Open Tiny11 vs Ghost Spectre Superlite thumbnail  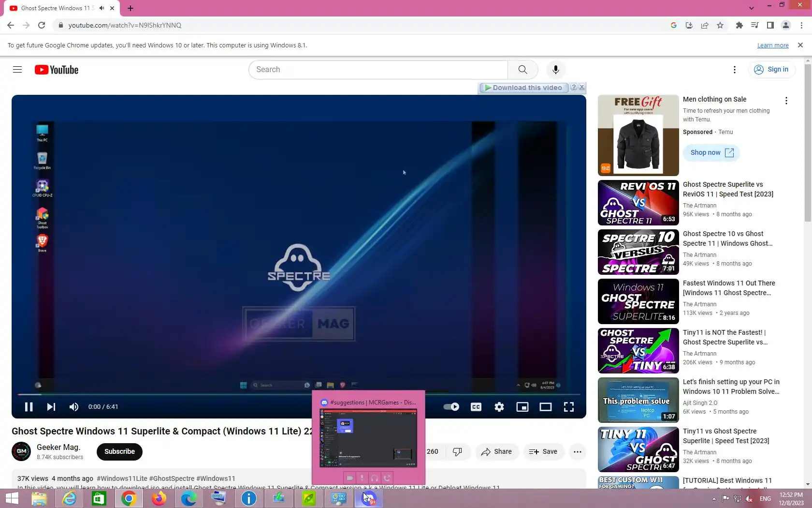point(638,449)
